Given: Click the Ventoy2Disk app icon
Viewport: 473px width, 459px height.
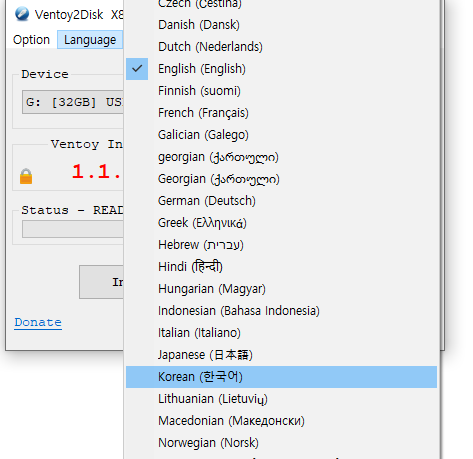Looking at the screenshot, I should click(x=22, y=14).
